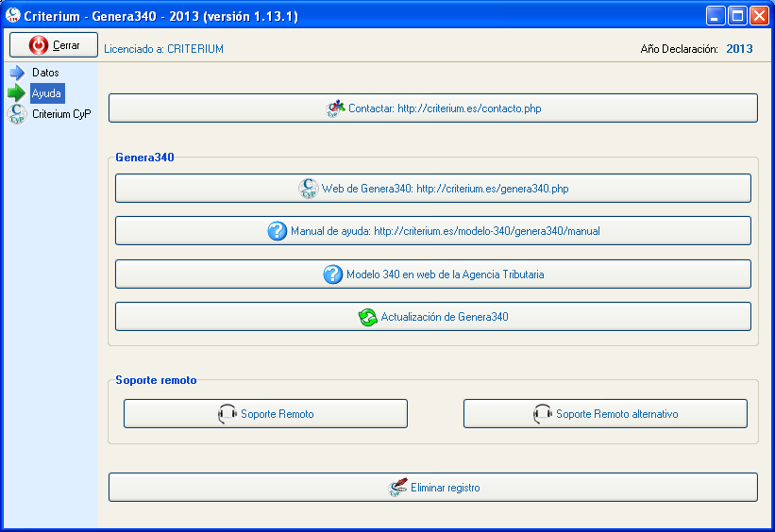This screenshot has width=775, height=532.
Task: Click the CyP icon on Web de Genera340
Action: coord(309,189)
